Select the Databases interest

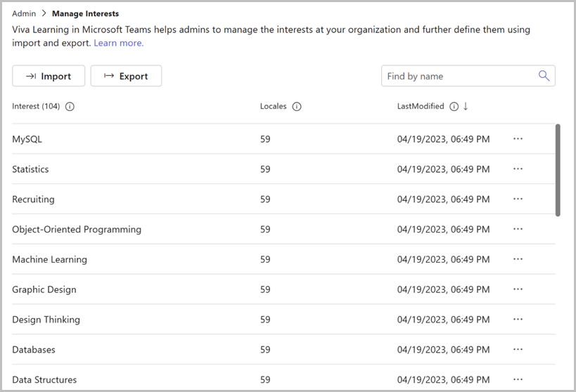point(34,350)
